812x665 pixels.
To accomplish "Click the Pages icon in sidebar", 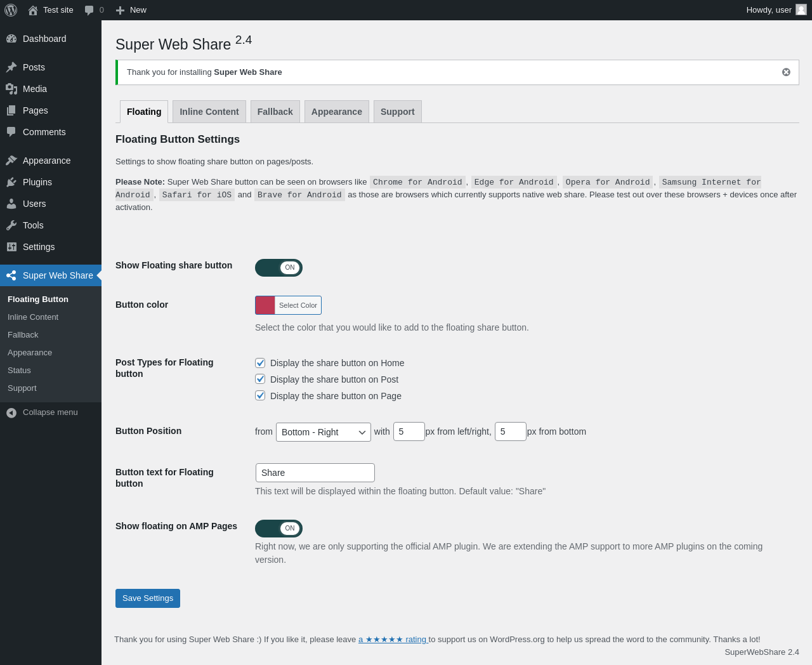I will click(11, 110).
